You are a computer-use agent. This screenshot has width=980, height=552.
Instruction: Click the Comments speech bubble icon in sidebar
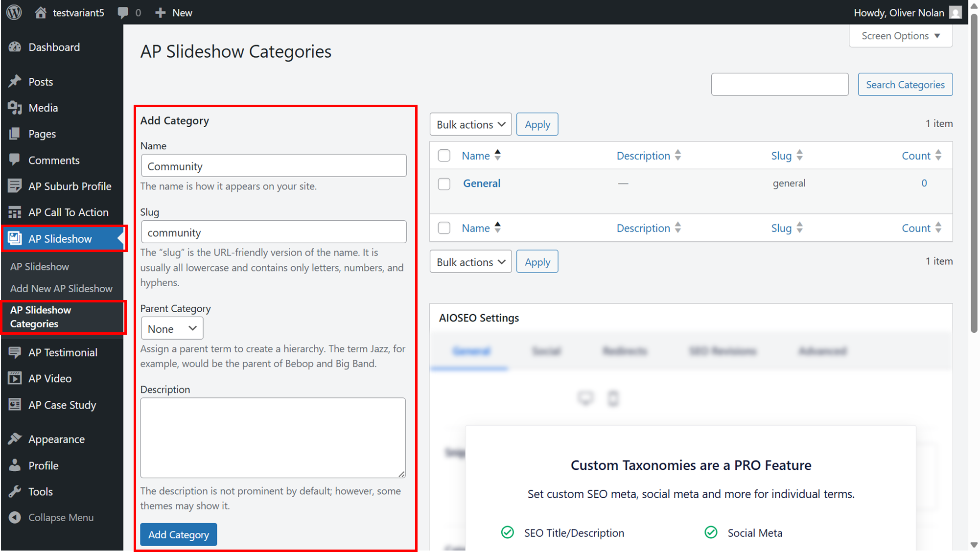[x=15, y=160]
